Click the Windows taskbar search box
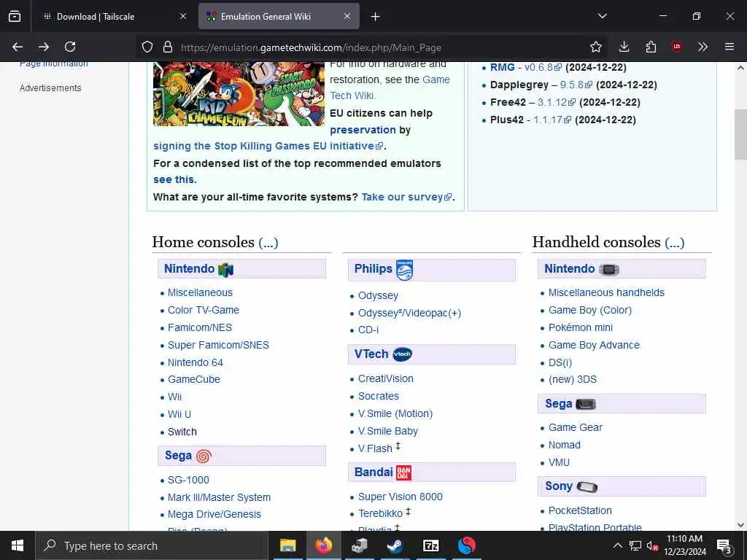Screen dimensions: 747x560 pyautogui.click(x=152, y=545)
